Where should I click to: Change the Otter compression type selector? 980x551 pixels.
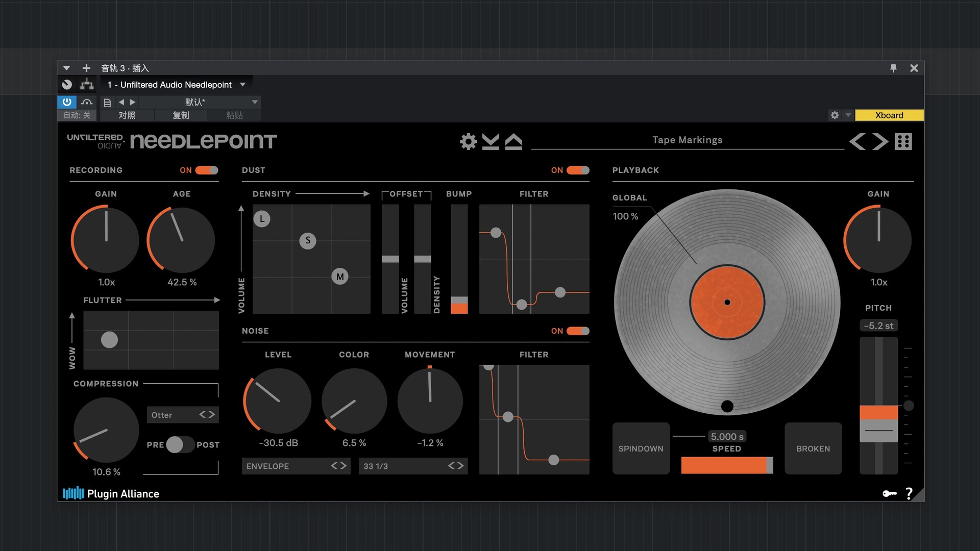tap(183, 415)
